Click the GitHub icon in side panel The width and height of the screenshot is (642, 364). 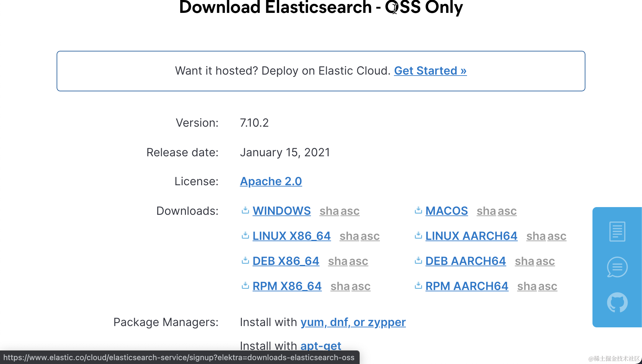(617, 302)
